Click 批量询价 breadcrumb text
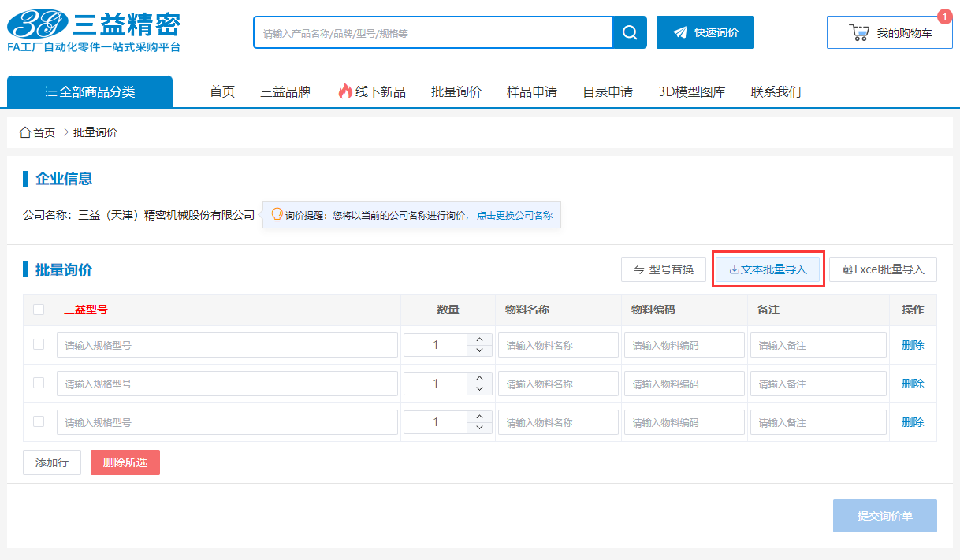Viewport: 960px width, 560px height. (x=95, y=132)
